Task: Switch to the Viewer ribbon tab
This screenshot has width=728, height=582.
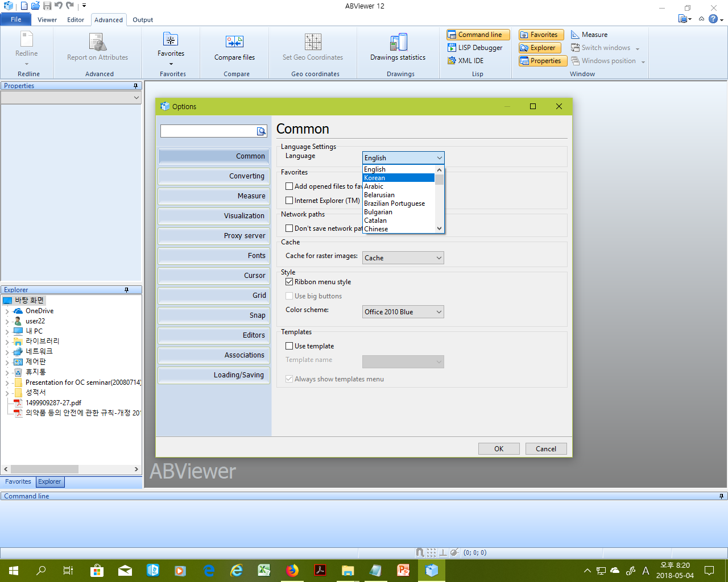Action: tap(47, 20)
